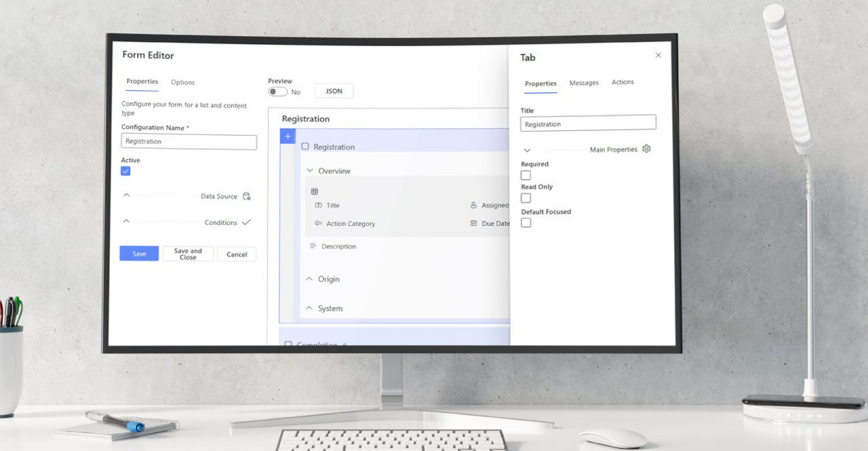Image resolution: width=868 pixels, height=451 pixels.
Task: Open the Options tab in Form Editor
Action: pyautogui.click(x=182, y=82)
